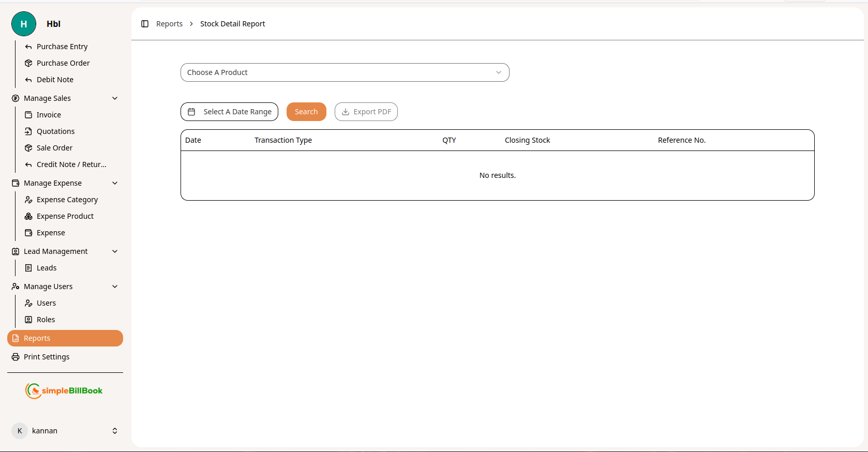
Task: Collapse the Lead Management section
Action: [x=115, y=251]
